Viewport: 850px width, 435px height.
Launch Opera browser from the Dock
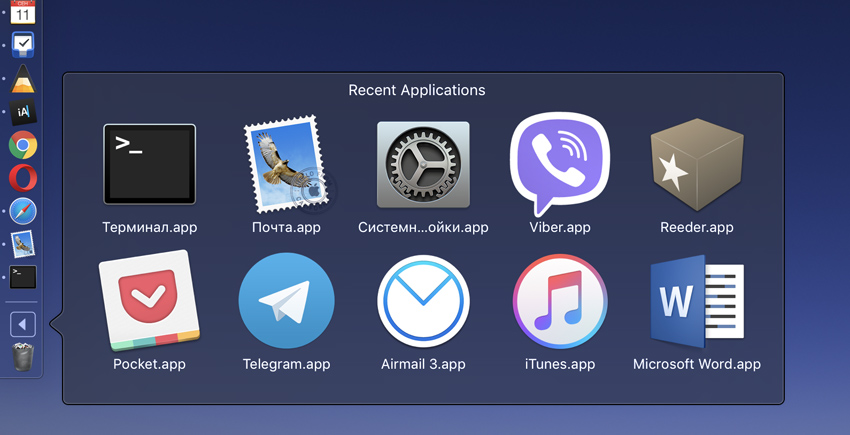coord(23,178)
